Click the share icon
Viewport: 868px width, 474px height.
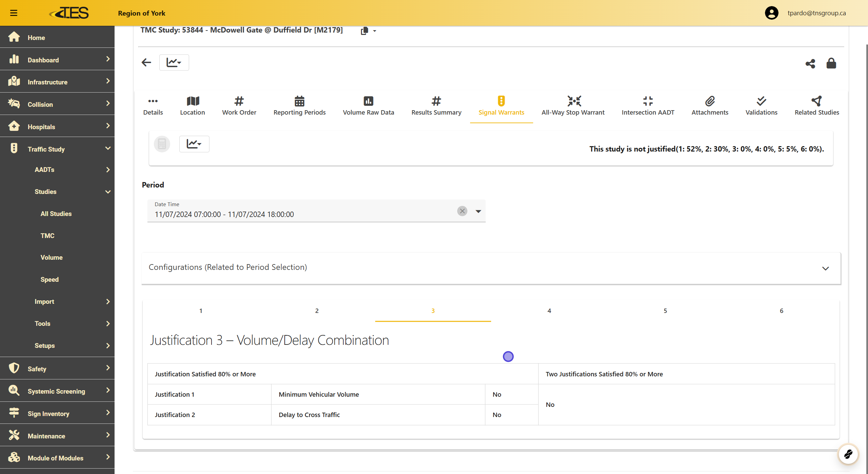810,63
